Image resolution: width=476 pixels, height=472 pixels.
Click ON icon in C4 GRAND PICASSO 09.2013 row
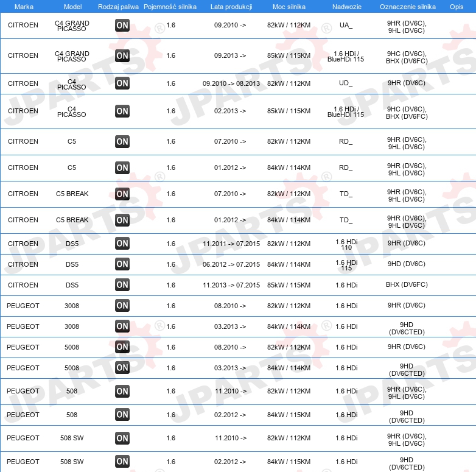122,55
